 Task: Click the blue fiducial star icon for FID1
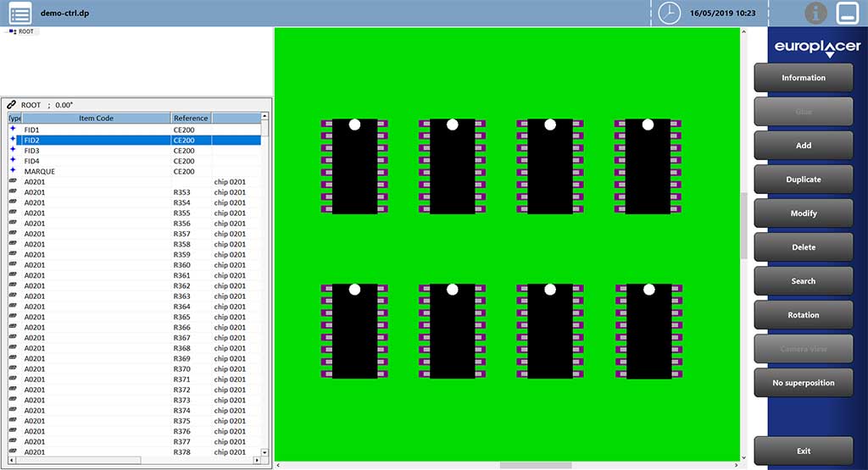(13, 130)
